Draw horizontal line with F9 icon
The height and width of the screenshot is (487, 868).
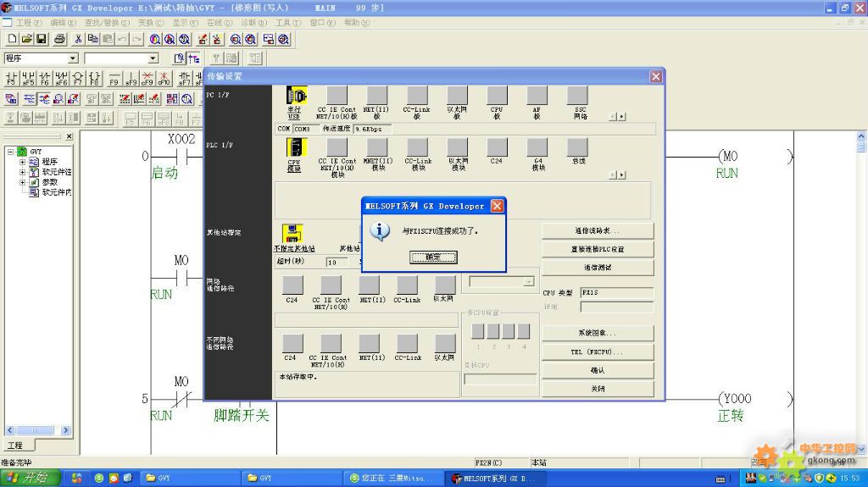coord(114,78)
